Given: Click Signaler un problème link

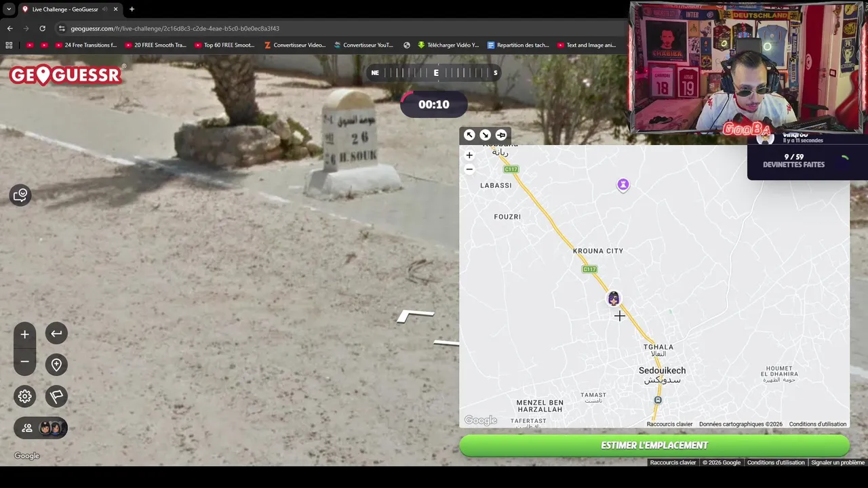Looking at the screenshot, I should pos(837,462).
